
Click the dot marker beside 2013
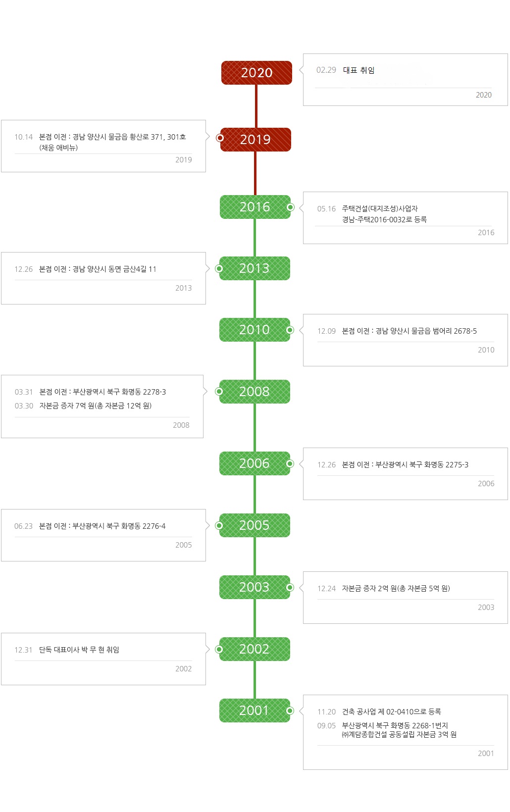tap(219, 268)
